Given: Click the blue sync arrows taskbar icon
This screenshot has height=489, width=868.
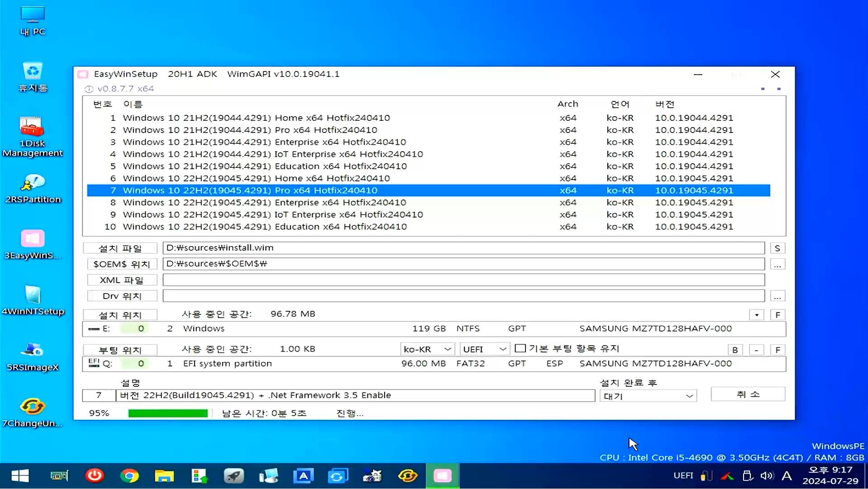Looking at the screenshot, I should coord(338,476).
